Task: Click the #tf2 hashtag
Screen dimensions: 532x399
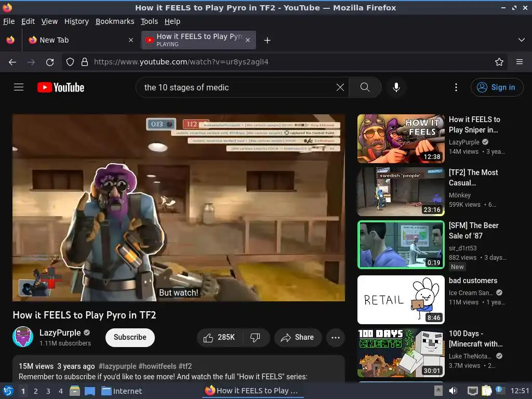Action: (x=185, y=366)
